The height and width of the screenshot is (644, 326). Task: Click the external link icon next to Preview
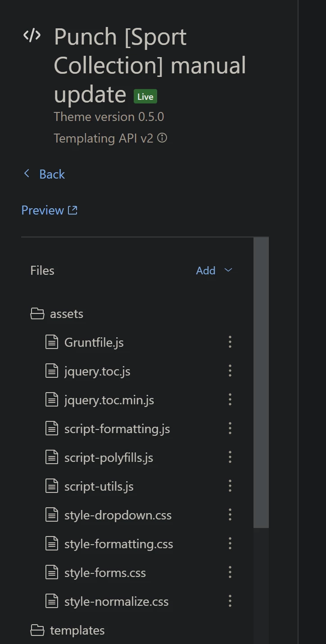[x=72, y=210]
